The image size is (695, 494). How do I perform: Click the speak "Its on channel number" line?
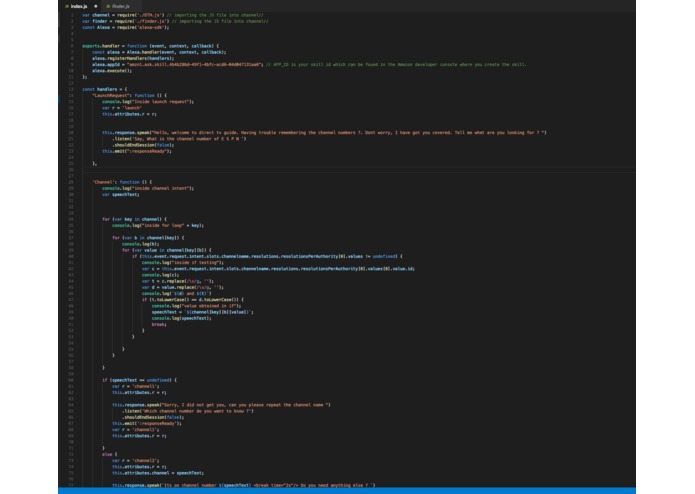click(x=243, y=486)
